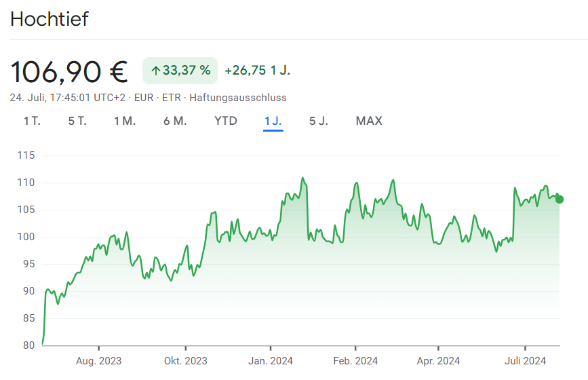Show the 1 M. chart range
588x380 pixels.
(125, 121)
